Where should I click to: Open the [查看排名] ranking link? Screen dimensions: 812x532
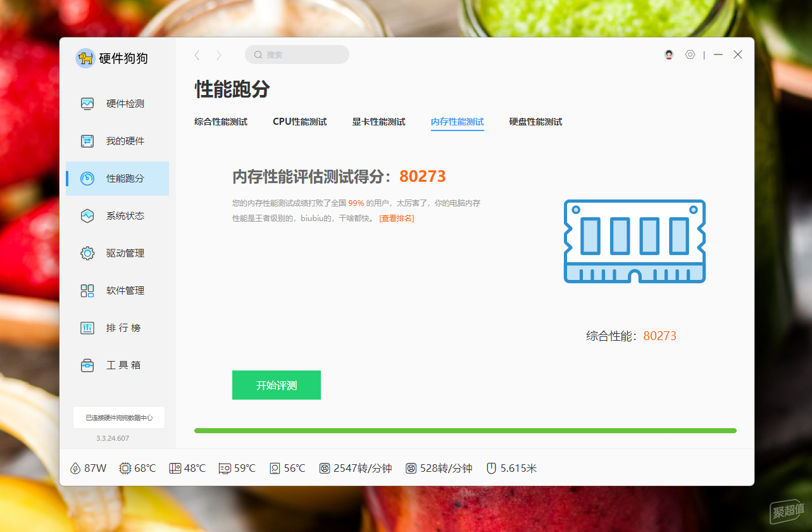pos(397,218)
